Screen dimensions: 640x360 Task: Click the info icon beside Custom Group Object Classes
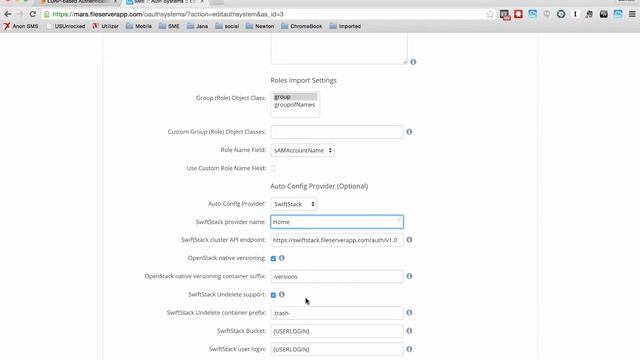coord(409,132)
